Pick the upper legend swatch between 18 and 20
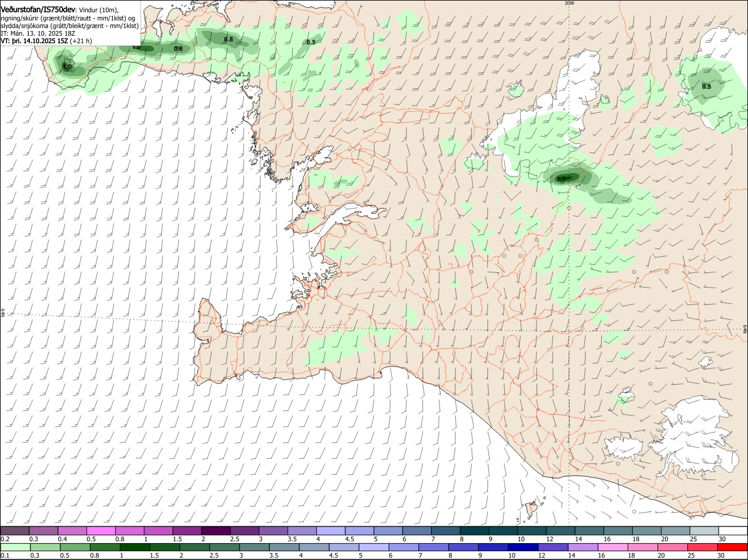748x560 pixels. coord(647,531)
